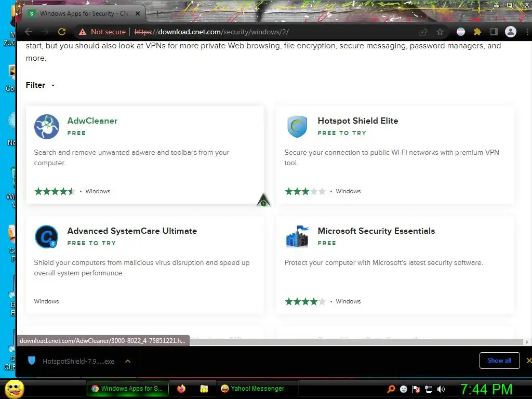Click the Advanced SystemCare Ultimate logo
532x399 pixels.
46,237
